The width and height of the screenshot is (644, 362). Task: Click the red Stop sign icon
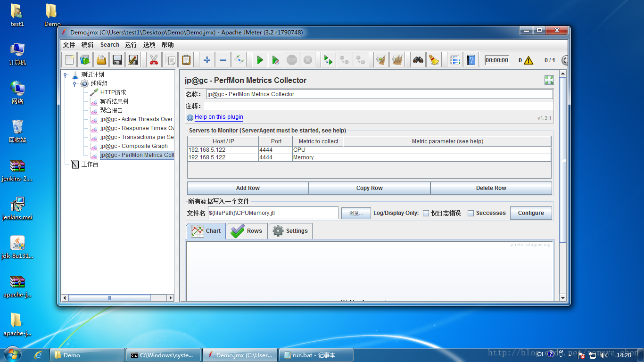pos(292,60)
